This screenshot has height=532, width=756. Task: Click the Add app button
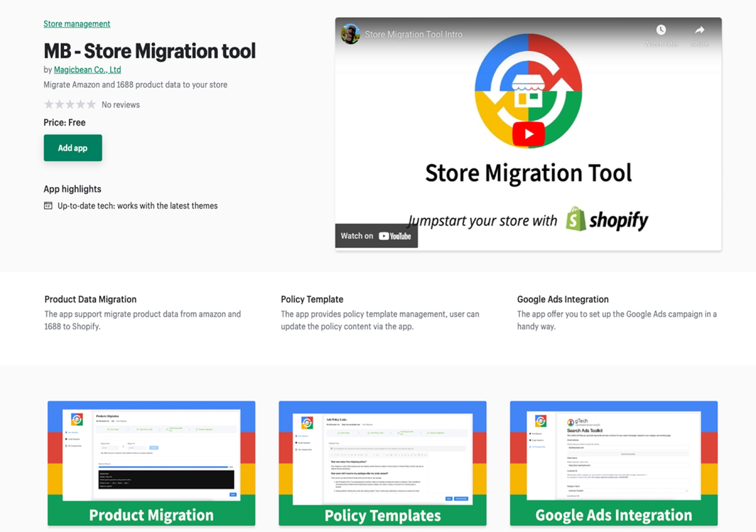73,148
